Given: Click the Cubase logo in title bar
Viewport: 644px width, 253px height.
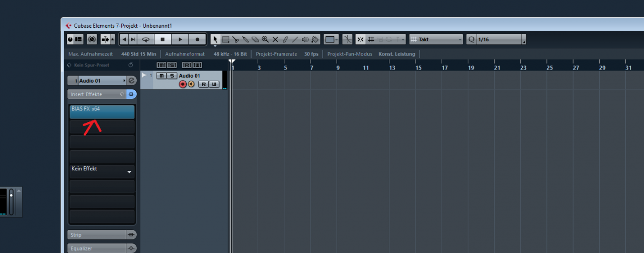Looking at the screenshot, I should (x=69, y=25).
